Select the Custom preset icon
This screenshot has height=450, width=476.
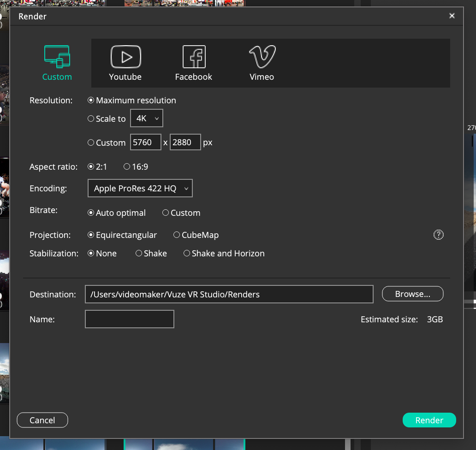[x=57, y=57]
